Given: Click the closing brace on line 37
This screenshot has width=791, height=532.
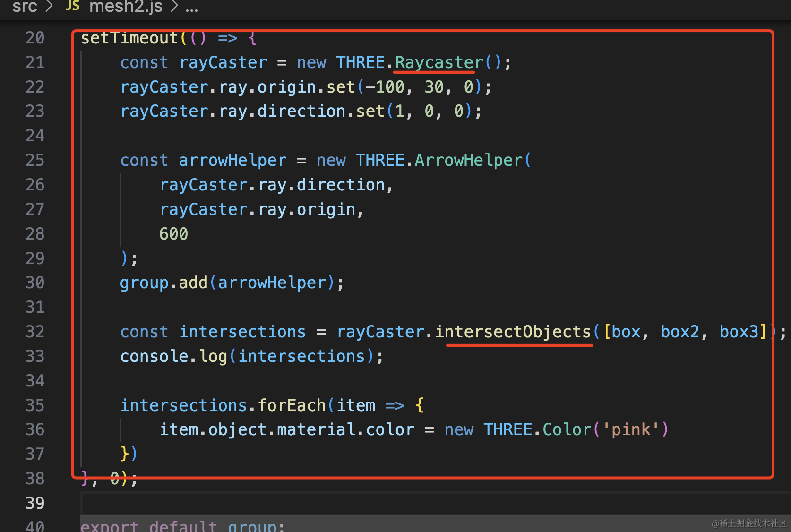Looking at the screenshot, I should pos(125,454).
